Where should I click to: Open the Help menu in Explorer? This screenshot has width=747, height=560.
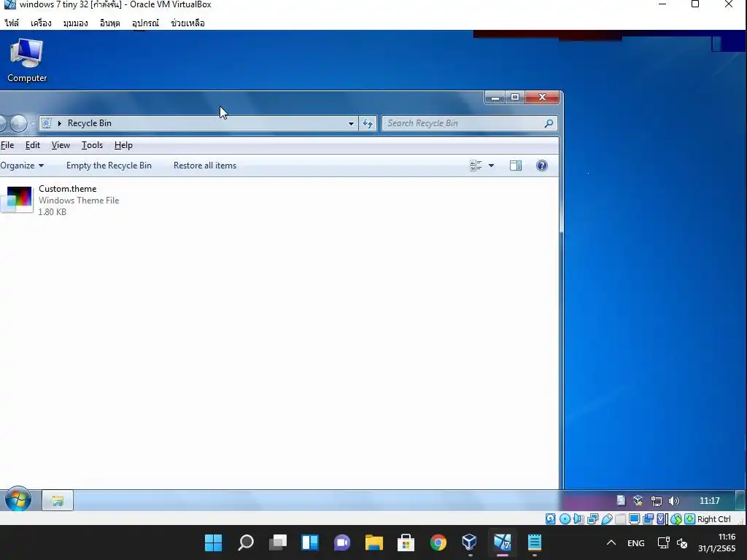[123, 145]
